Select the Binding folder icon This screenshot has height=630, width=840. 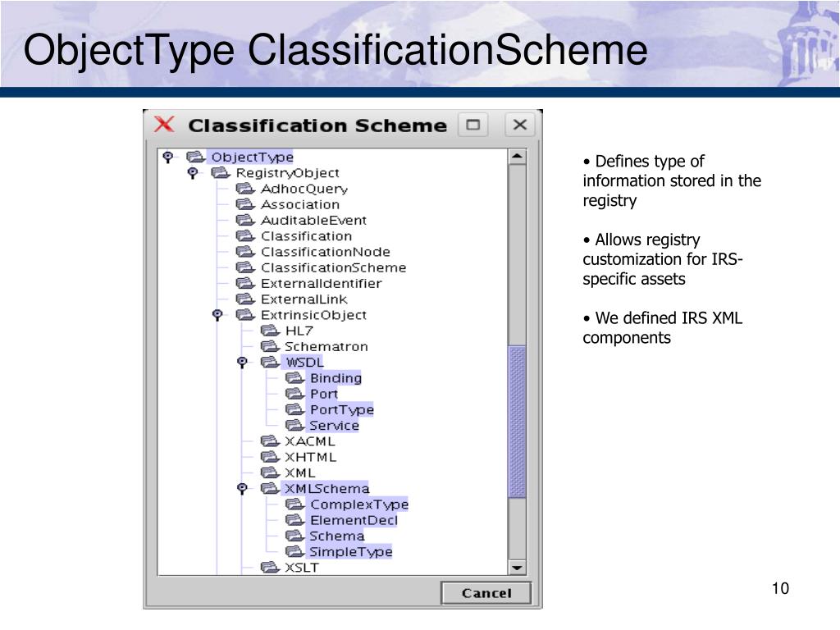294,378
